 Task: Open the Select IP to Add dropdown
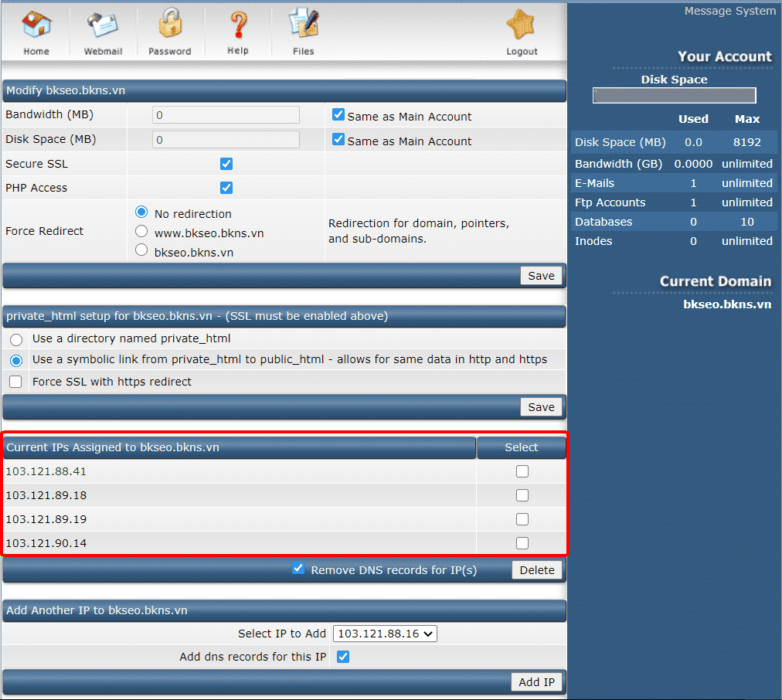(385, 634)
